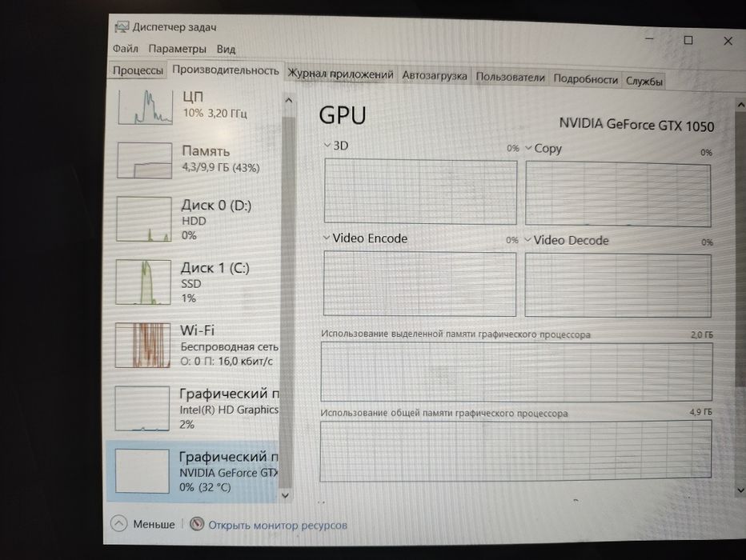
Task: Click the Меньше circular arrow icon
Action: click(119, 524)
